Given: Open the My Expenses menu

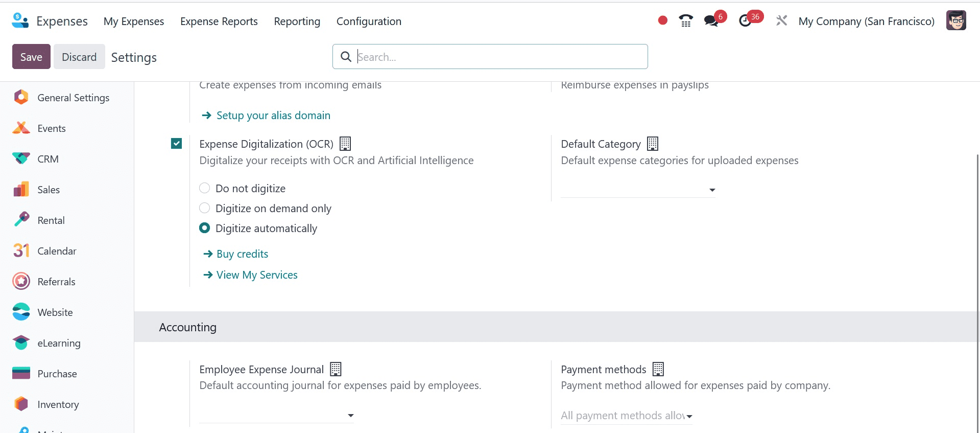Looking at the screenshot, I should 134,21.
